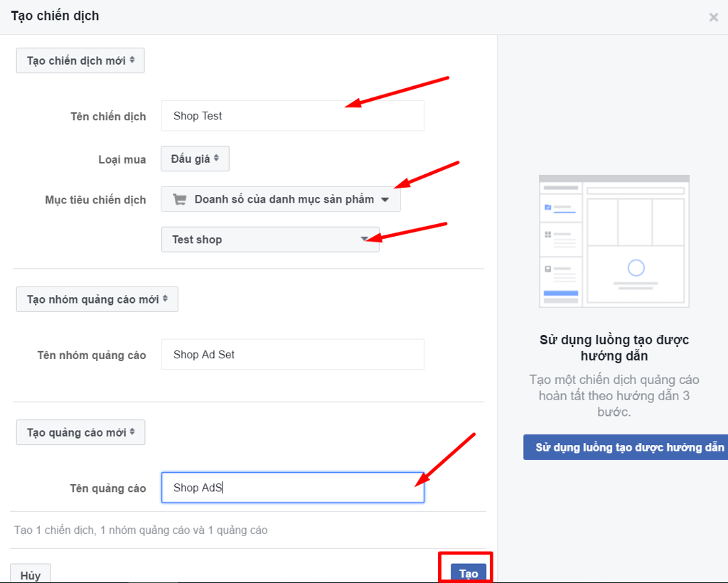The height and width of the screenshot is (583, 728).
Task: Click the blue Tạo create button
Action: pos(469,573)
